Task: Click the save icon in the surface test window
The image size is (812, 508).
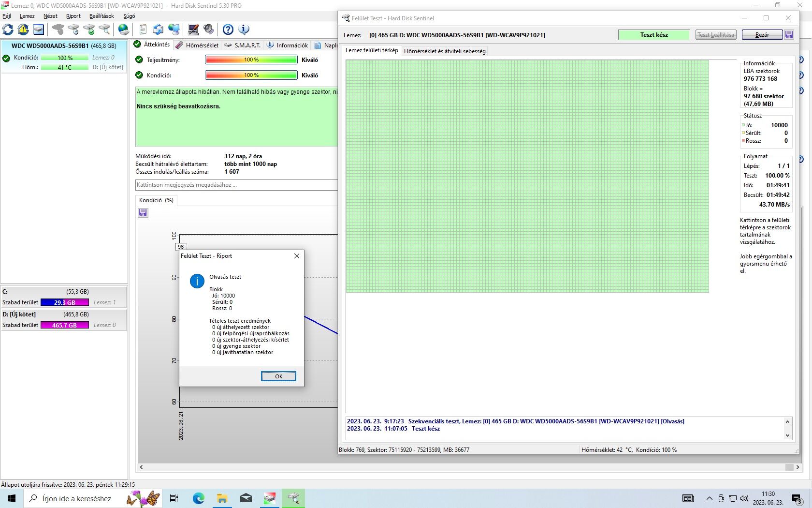Action: pyautogui.click(x=789, y=35)
